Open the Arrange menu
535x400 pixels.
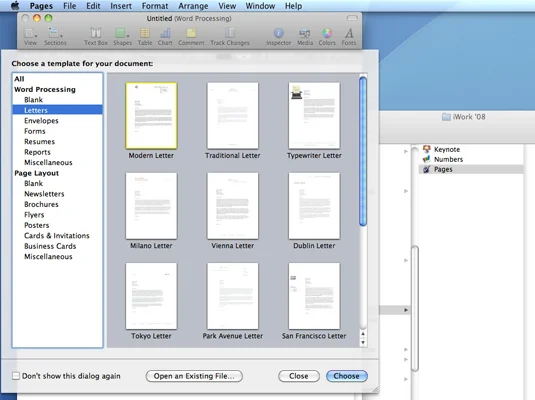point(193,6)
